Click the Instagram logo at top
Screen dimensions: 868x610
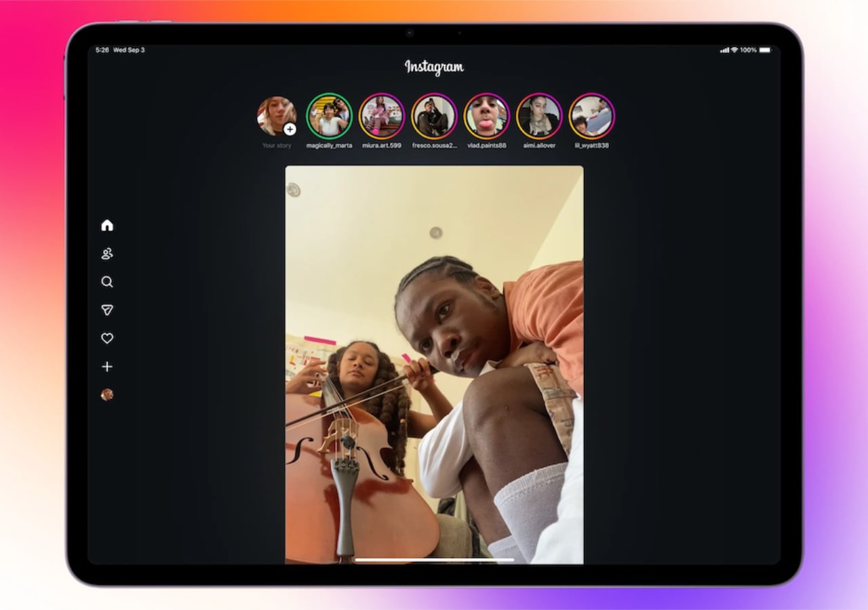[x=434, y=67]
